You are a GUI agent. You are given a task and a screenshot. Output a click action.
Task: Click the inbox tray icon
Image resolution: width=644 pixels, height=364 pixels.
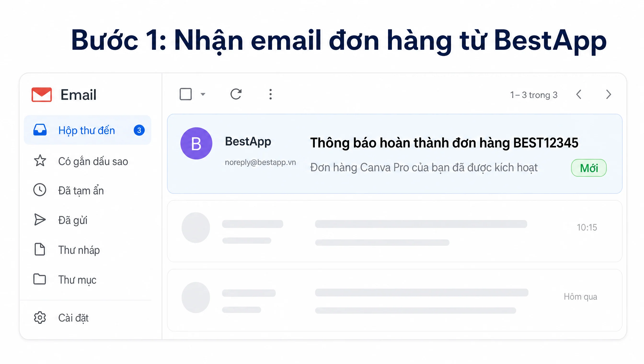point(40,130)
